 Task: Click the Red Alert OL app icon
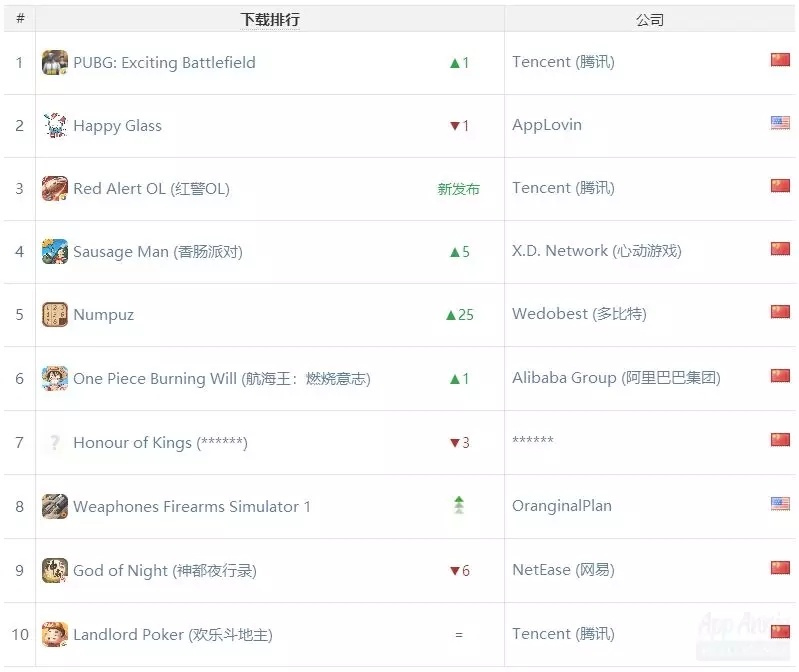click(55, 189)
